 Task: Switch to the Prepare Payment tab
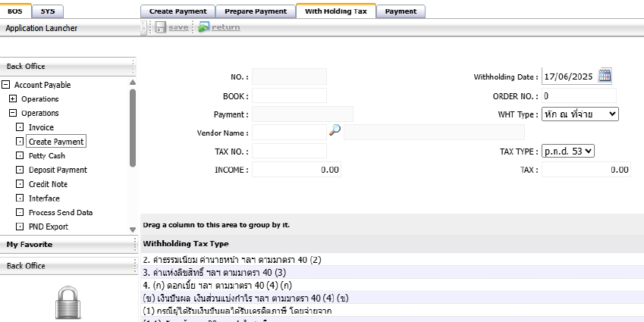tap(256, 11)
